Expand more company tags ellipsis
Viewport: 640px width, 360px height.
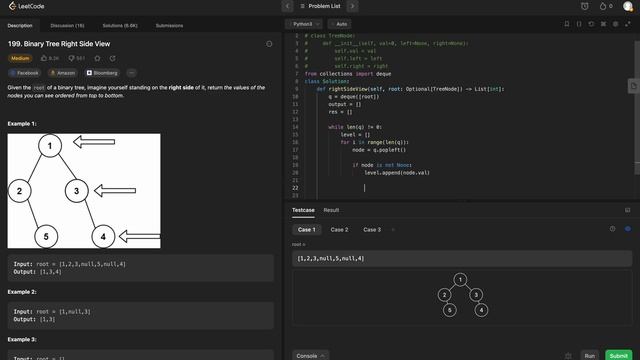coord(131,73)
